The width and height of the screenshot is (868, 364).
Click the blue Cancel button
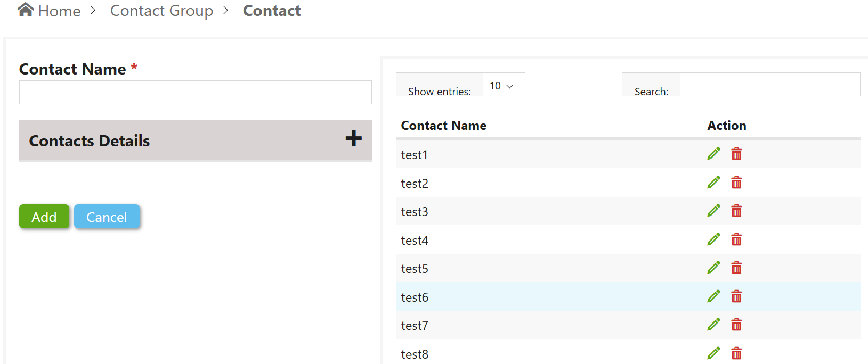(x=107, y=217)
